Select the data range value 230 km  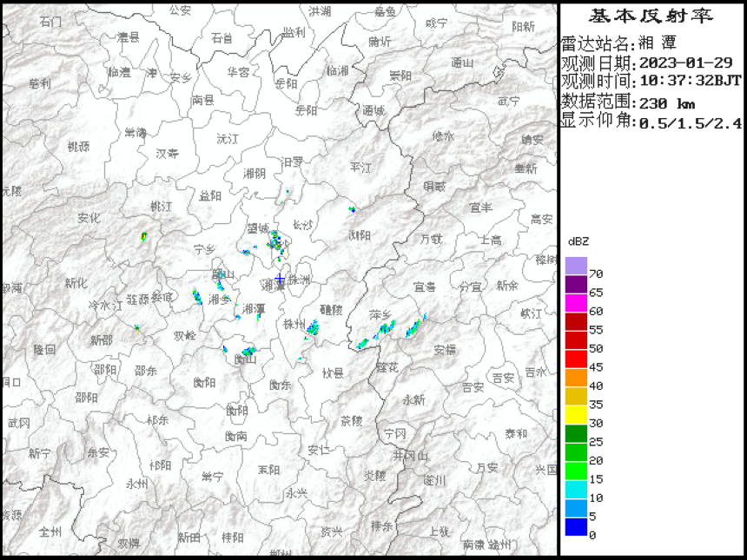click(x=667, y=103)
